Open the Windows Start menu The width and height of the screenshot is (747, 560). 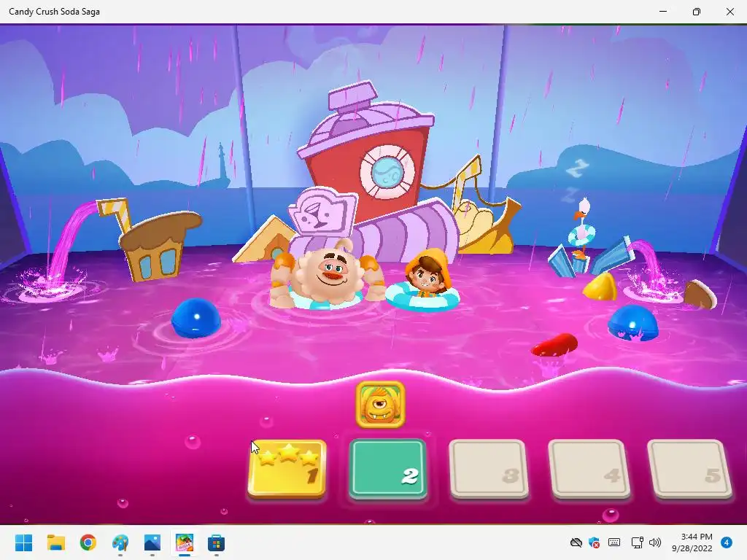[23, 542]
